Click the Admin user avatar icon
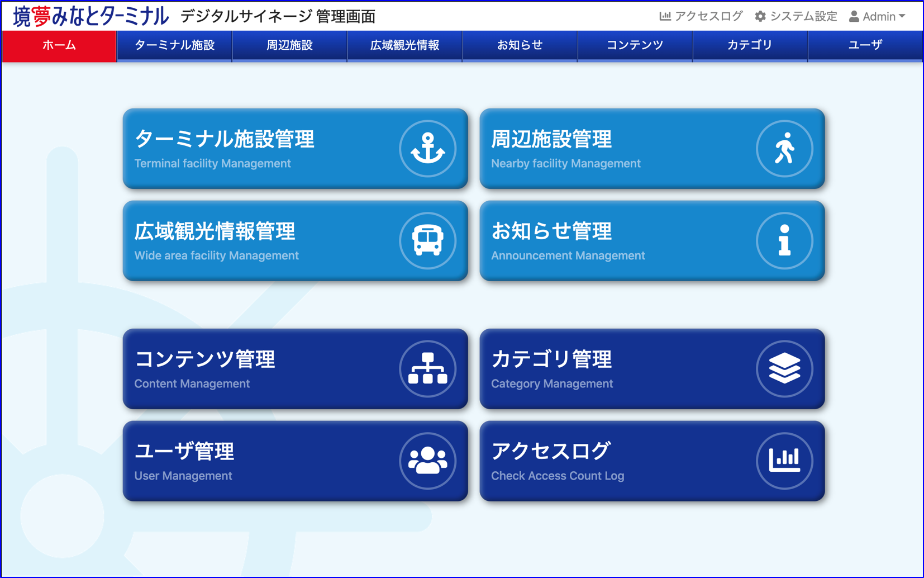 point(854,16)
